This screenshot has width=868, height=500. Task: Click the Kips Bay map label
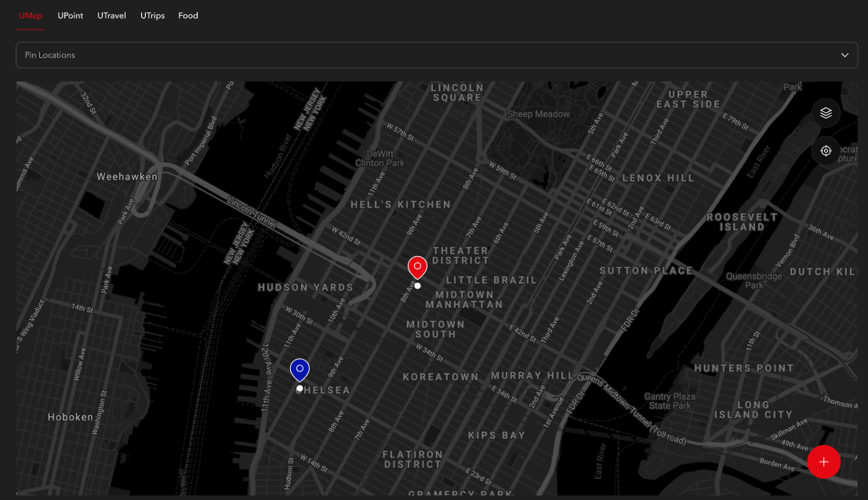pos(496,435)
